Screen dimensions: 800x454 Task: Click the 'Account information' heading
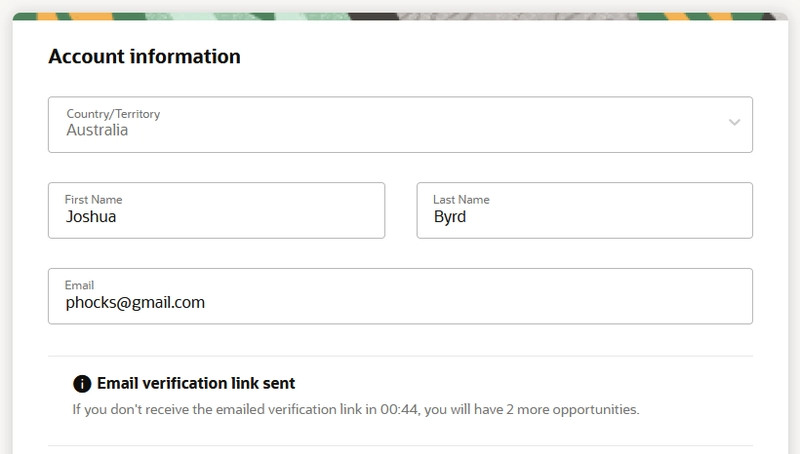click(144, 57)
